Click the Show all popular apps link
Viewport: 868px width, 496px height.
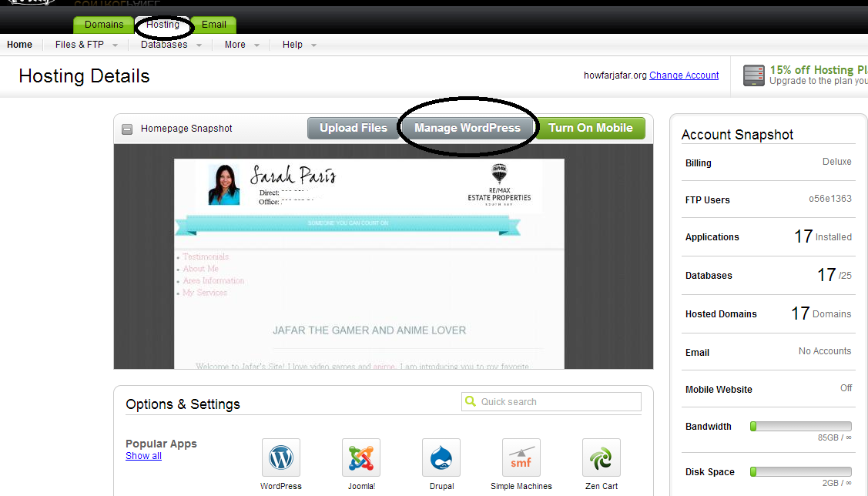point(143,456)
